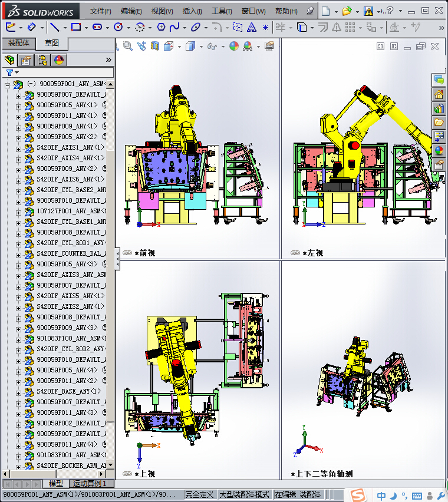This screenshot has width=448, height=502.
Task: Select the Straight Slot tool
Action: (x=97, y=27)
